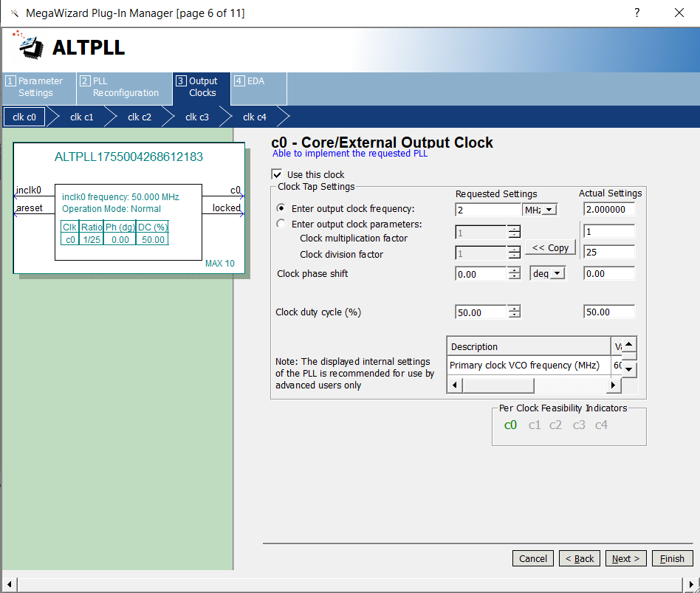This screenshot has height=593, width=700.
Task: Click the clock multiplication factor spinner
Action: pyautogui.click(x=514, y=232)
